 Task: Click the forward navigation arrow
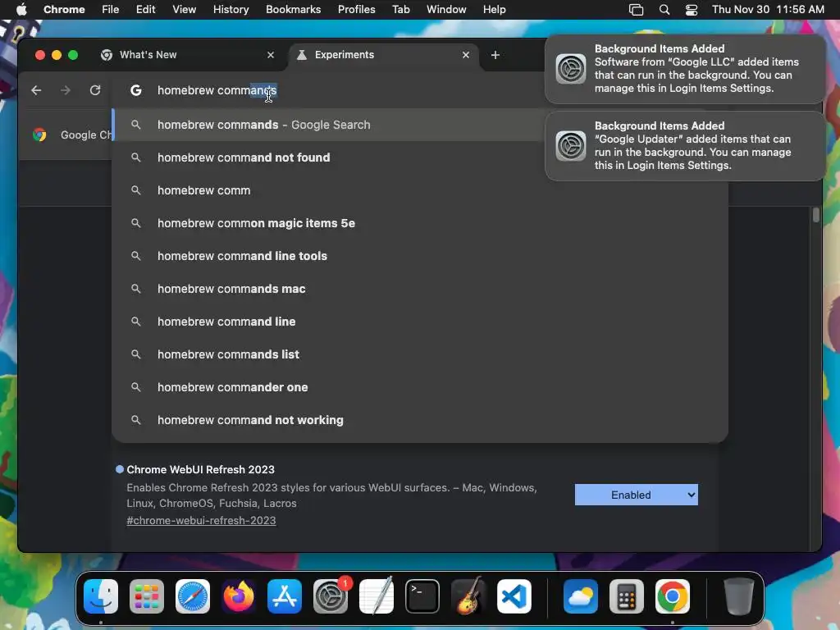(66, 90)
